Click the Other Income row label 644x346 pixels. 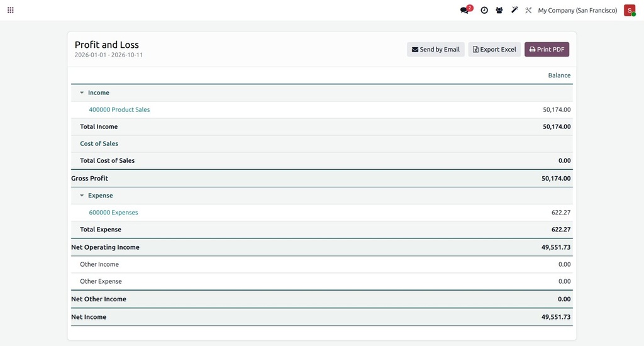(x=99, y=264)
